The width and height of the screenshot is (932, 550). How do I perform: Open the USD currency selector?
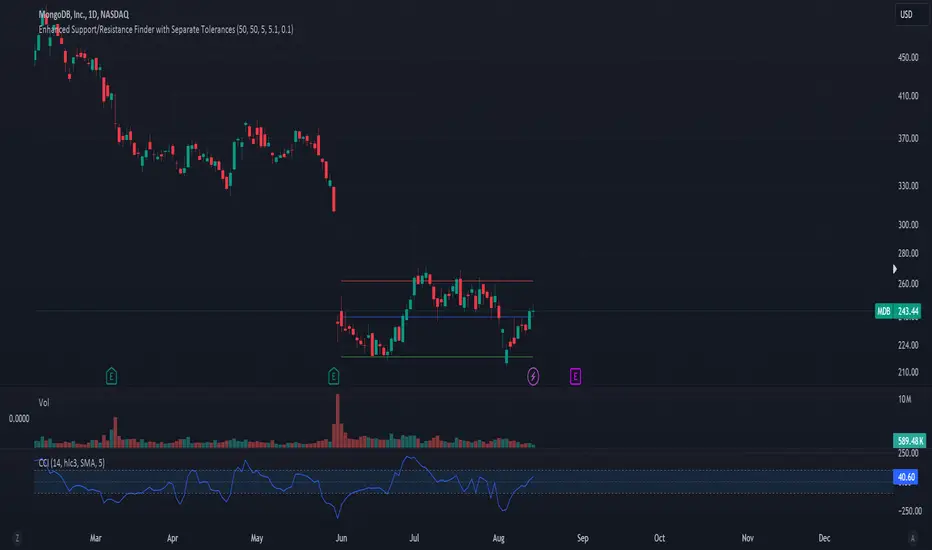906,14
